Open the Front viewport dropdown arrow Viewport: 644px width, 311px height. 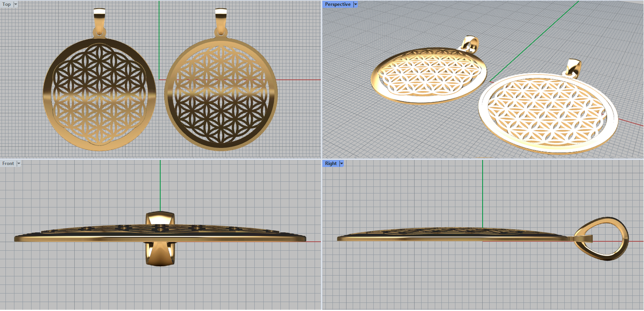coord(19,164)
